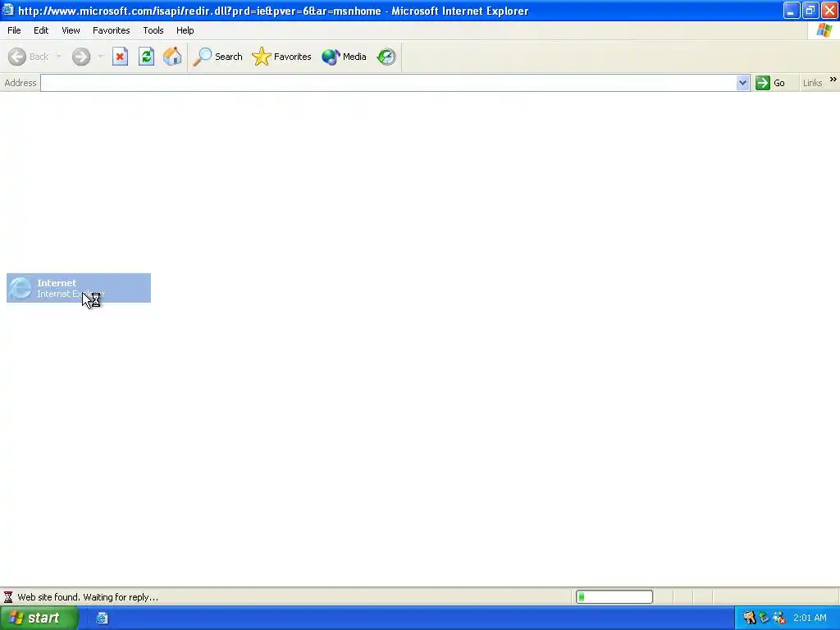
Task: Open the Media globe button
Action: click(344, 57)
